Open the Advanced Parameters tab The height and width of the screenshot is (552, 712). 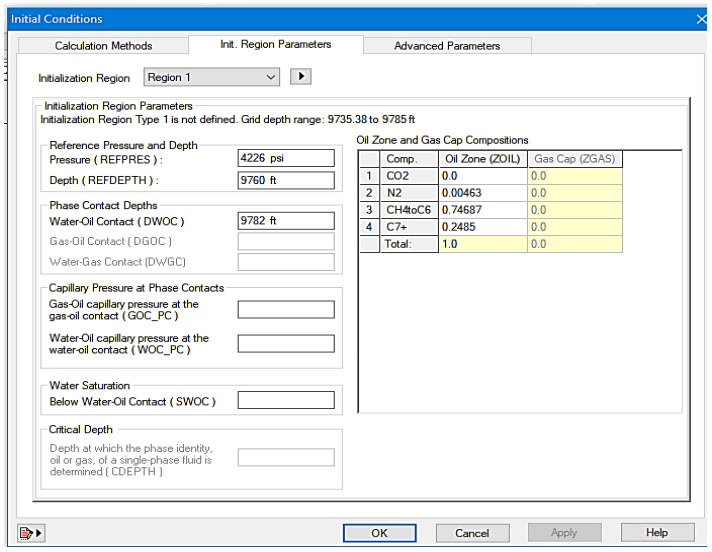[x=446, y=46]
